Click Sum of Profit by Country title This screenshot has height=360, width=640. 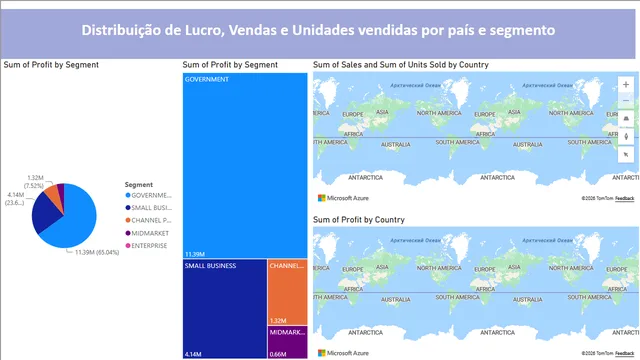[x=359, y=220]
